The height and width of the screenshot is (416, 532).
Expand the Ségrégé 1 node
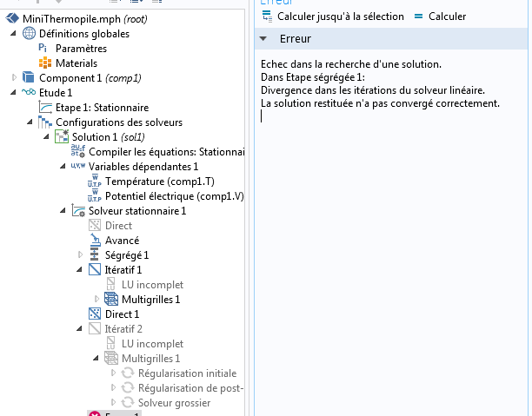tap(81, 255)
